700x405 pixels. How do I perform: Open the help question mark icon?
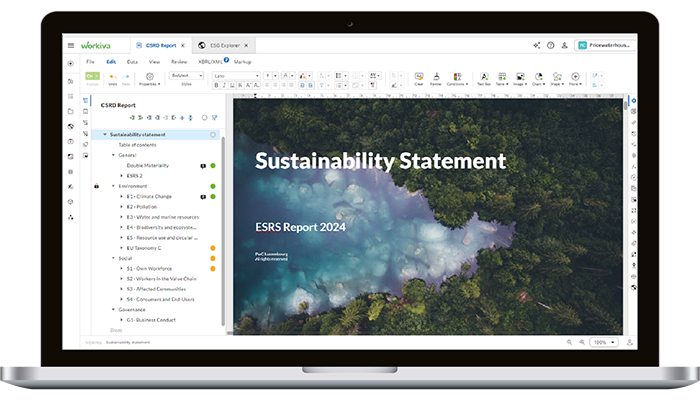[550, 45]
